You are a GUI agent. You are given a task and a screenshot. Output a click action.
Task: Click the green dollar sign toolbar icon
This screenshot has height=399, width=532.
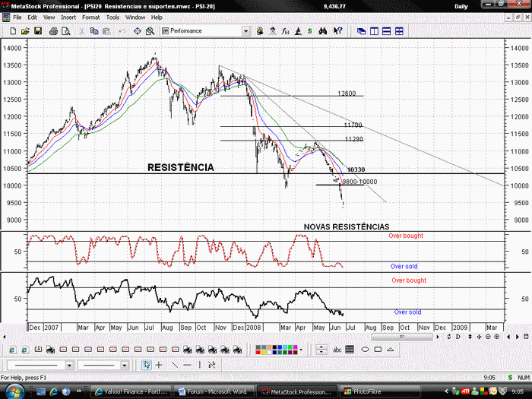(310, 31)
